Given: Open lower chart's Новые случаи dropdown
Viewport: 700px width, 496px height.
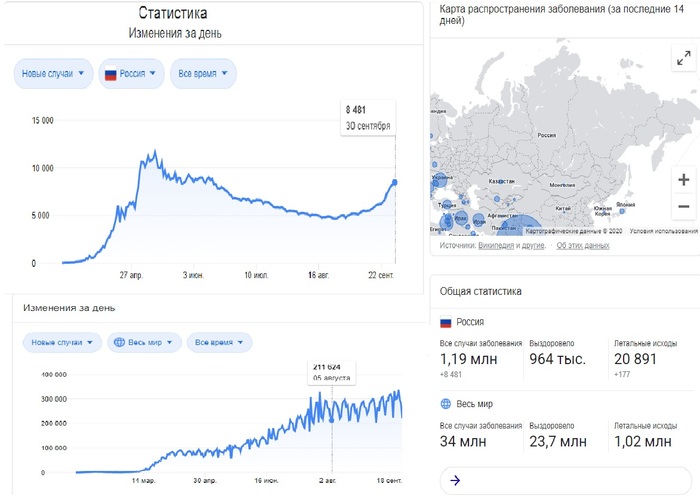Looking at the screenshot, I should 62,342.
